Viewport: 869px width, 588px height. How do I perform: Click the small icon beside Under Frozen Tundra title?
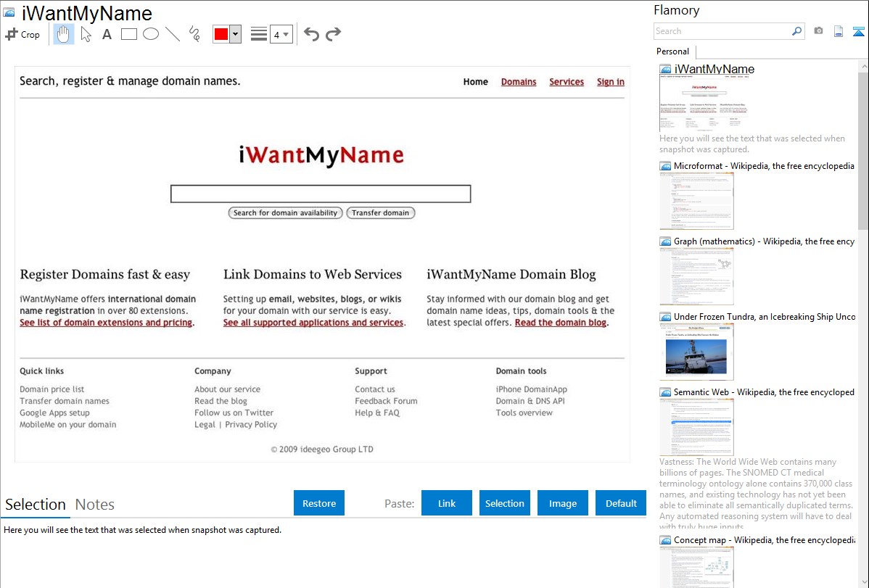[665, 317]
